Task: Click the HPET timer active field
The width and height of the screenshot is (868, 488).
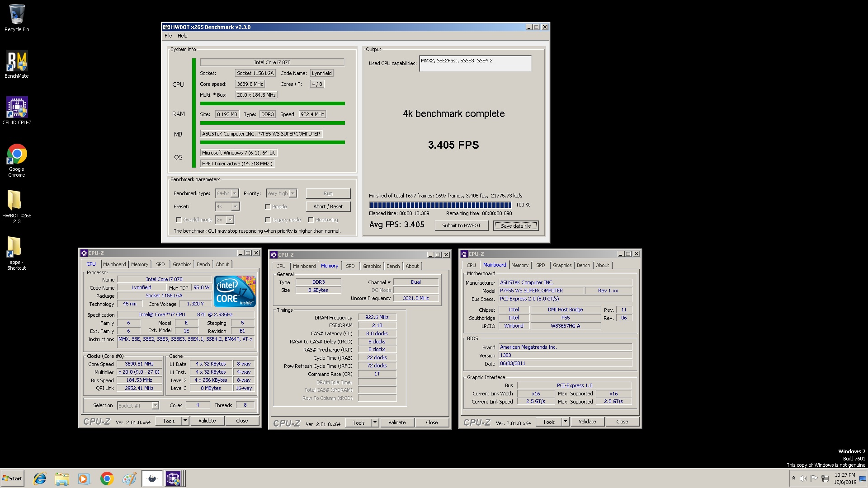Action: click(237, 164)
